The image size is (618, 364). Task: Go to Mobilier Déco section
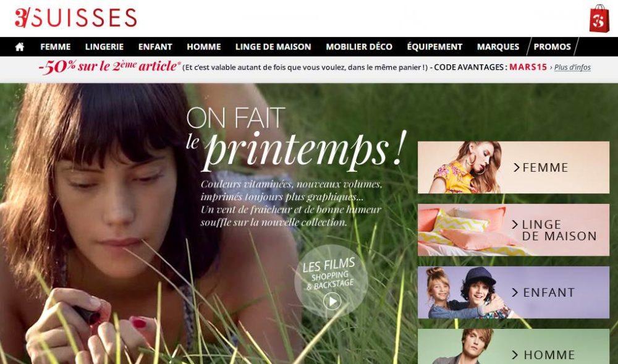pos(359,47)
